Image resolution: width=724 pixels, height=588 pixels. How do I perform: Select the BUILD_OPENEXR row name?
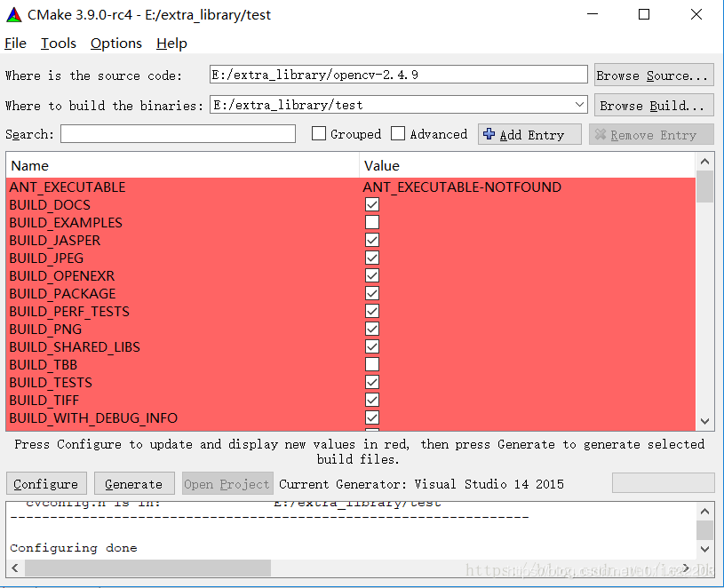(62, 275)
